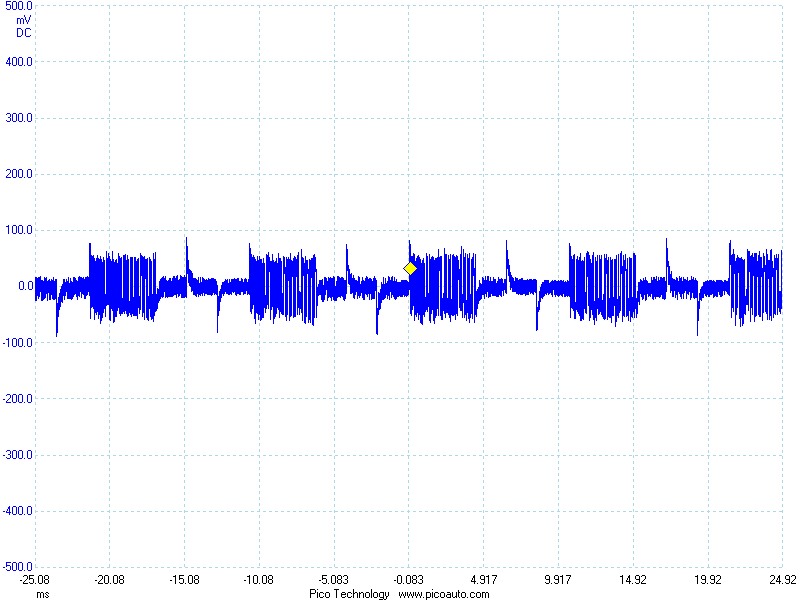Select the 400.0 voltage axis label
Viewport: 800px width, 600px height.
tap(18, 62)
